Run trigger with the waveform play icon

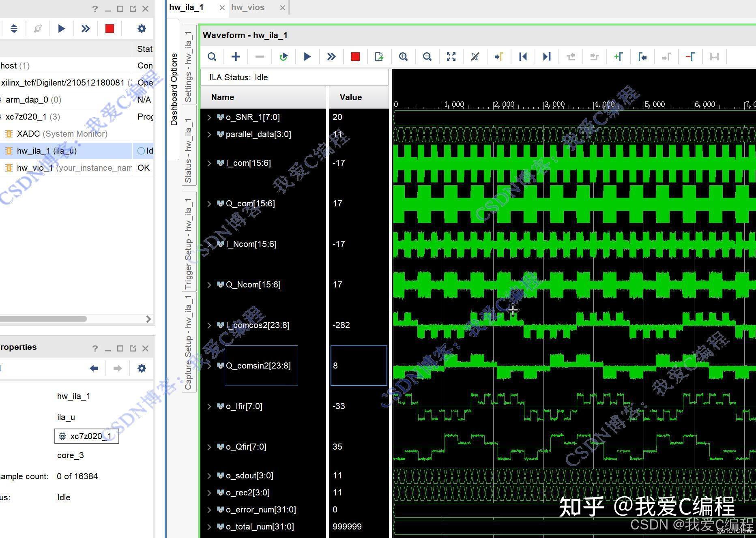point(307,57)
